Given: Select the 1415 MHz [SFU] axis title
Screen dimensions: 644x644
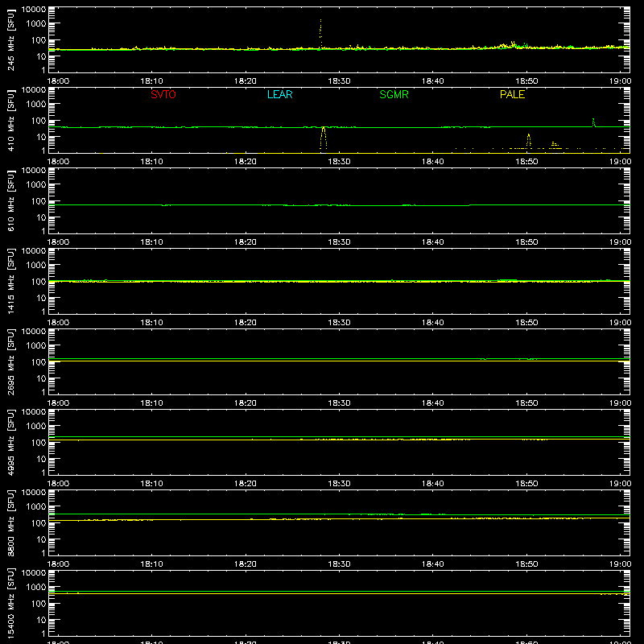Looking at the screenshot, I should 11,281.
